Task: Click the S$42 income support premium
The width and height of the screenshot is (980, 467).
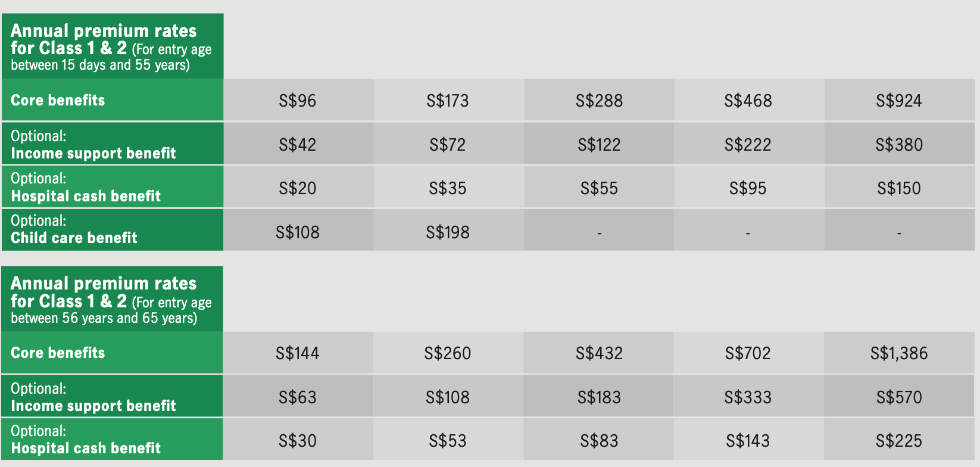Action: click(298, 145)
